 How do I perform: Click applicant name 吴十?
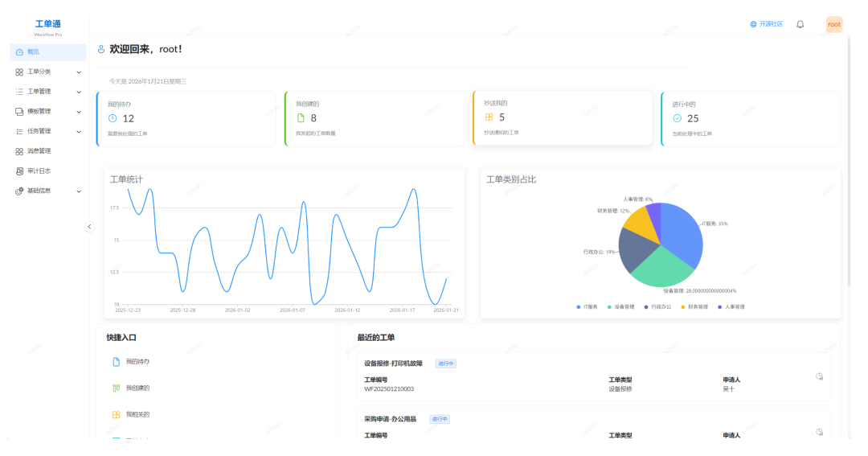[x=728, y=389]
